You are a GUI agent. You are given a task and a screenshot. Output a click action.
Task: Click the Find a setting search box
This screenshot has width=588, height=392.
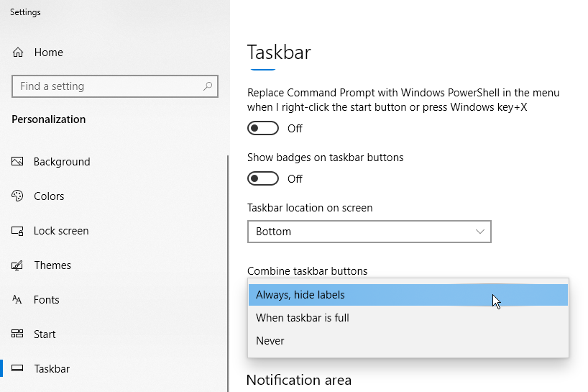pos(115,86)
